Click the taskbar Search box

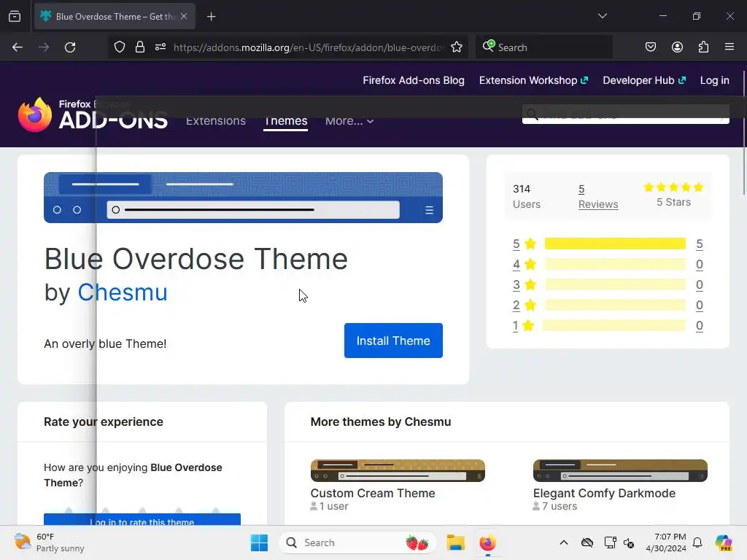pyautogui.click(x=357, y=542)
